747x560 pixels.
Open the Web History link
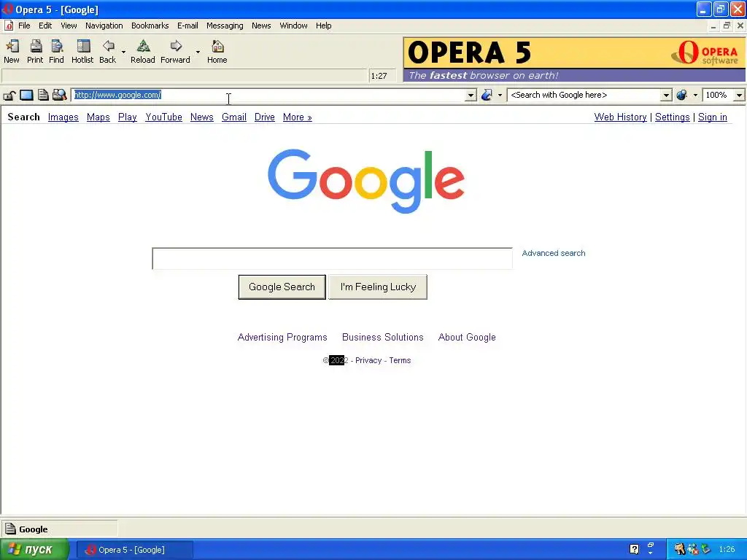(620, 117)
